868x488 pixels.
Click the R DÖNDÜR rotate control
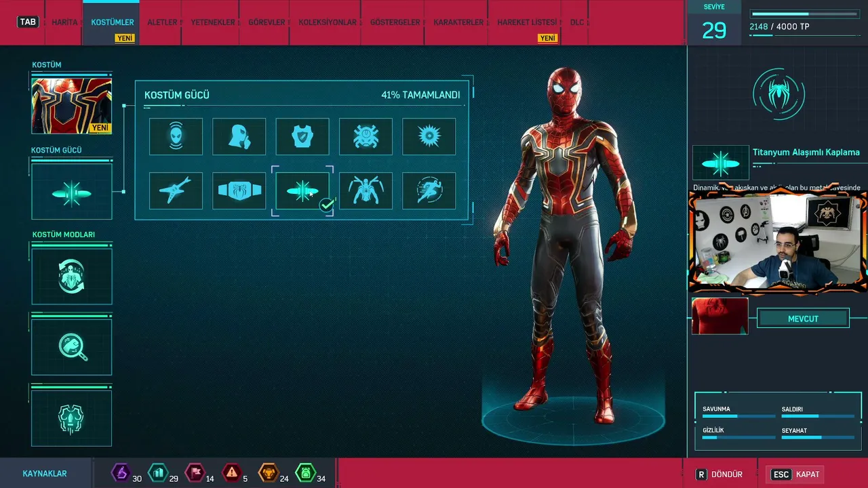click(719, 474)
